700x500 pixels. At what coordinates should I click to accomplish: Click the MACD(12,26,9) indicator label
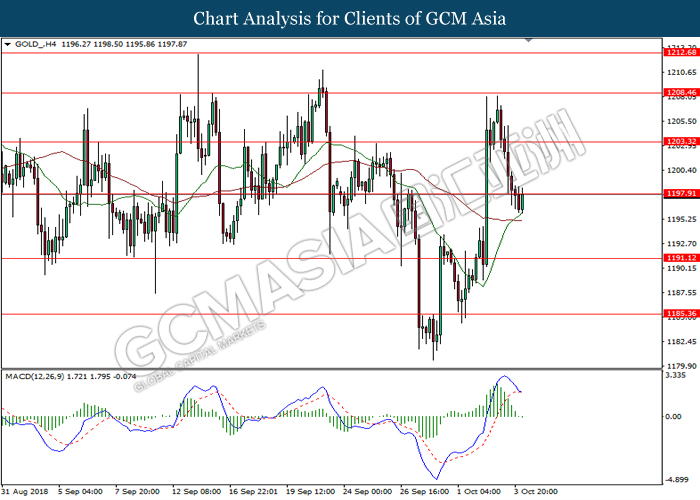point(35,377)
